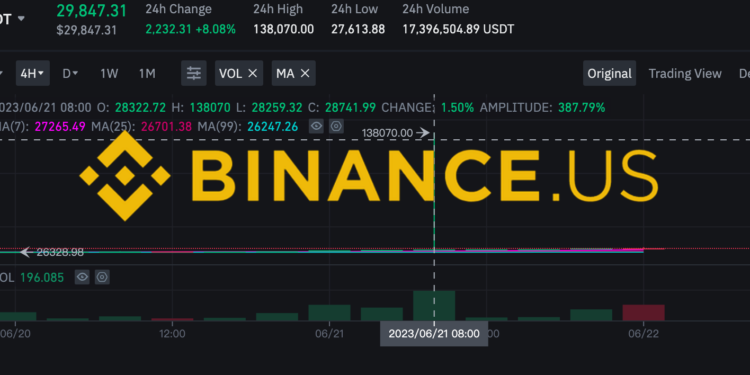Select the 1W timeframe
The width and height of the screenshot is (750, 375).
coord(109,74)
